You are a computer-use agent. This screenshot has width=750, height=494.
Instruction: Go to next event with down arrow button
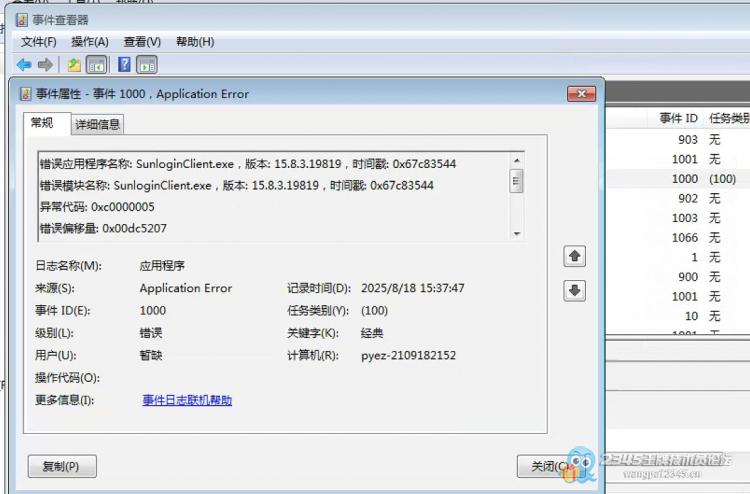(574, 290)
